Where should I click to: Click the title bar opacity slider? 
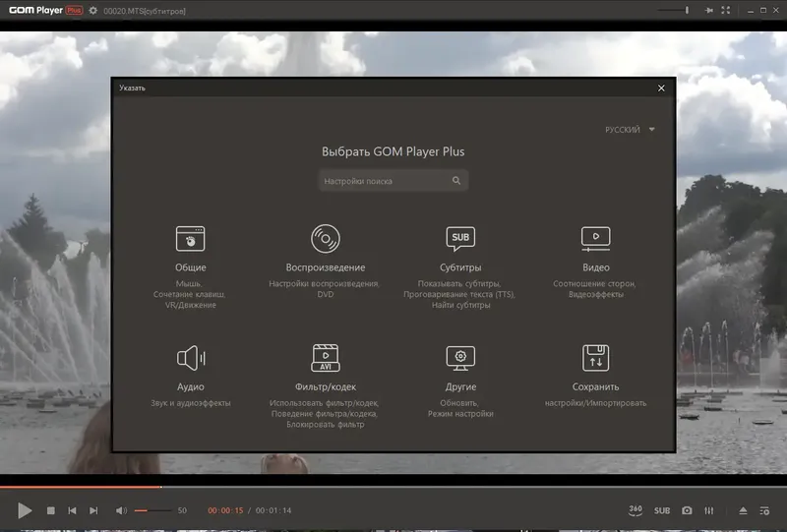(673, 10)
